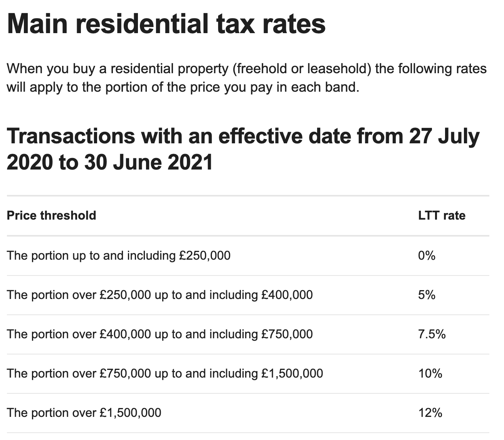Screen dimensions: 504x440
Task: Select the 'Transactions with an effective date' subheading
Action: (x=243, y=149)
